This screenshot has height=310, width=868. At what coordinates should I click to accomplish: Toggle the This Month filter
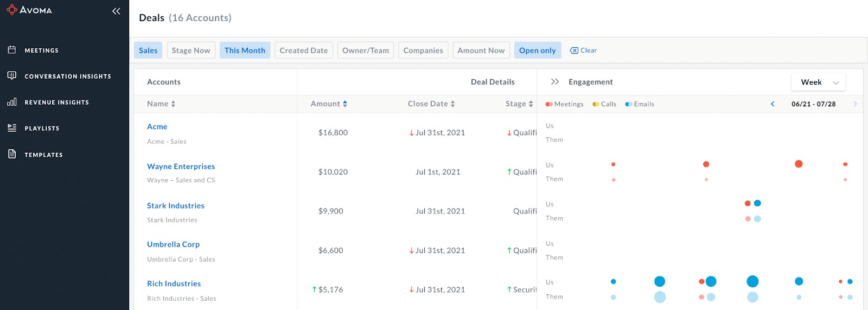click(x=245, y=50)
